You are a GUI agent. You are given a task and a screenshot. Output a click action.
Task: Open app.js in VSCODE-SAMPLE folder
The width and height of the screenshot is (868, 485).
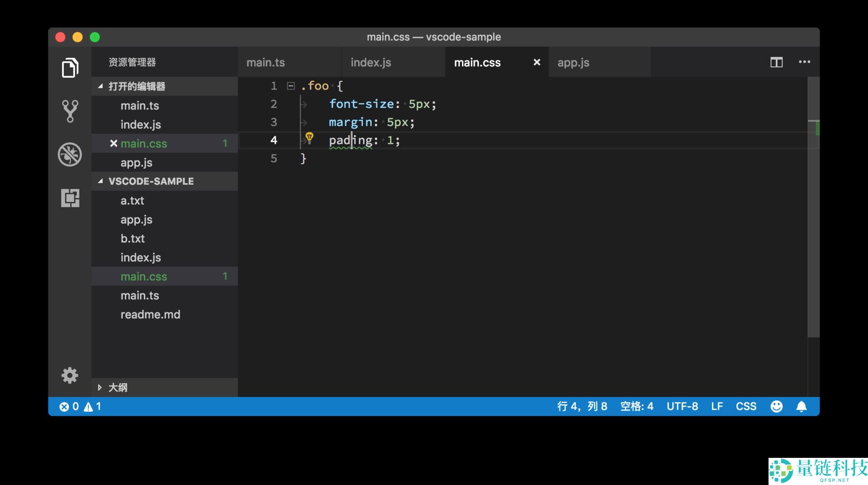[165, 219]
